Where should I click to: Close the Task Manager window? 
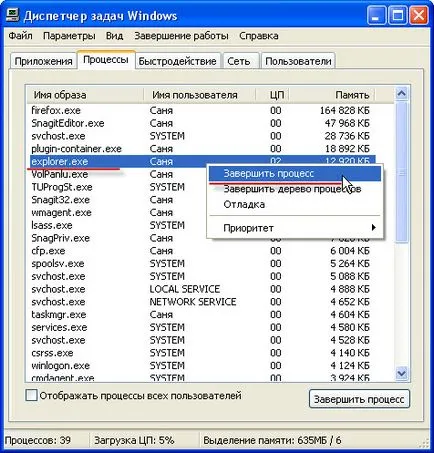coord(418,15)
